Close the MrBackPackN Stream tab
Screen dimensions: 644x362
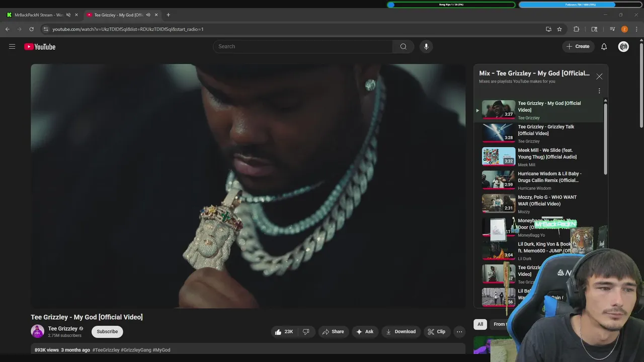coord(76,15)
